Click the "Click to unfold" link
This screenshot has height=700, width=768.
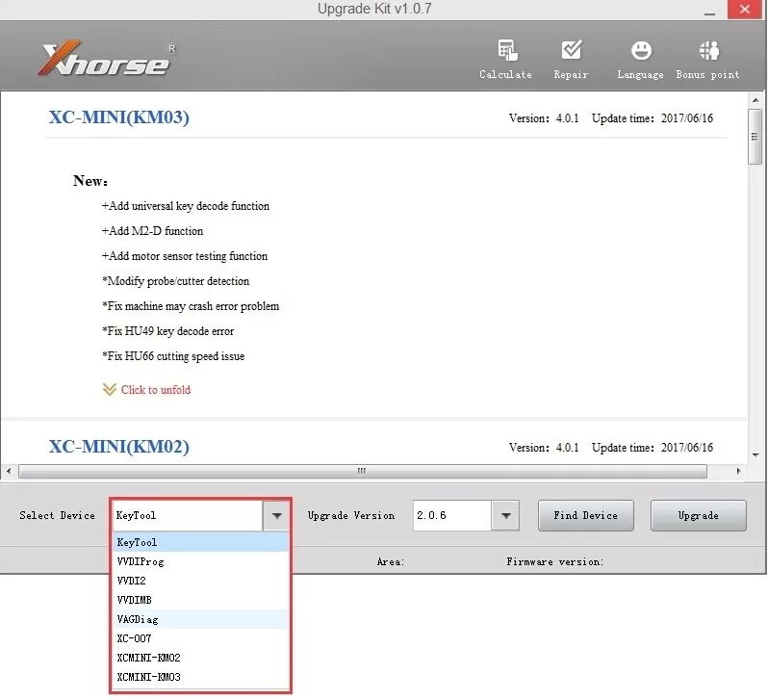[x=156, y=390]
